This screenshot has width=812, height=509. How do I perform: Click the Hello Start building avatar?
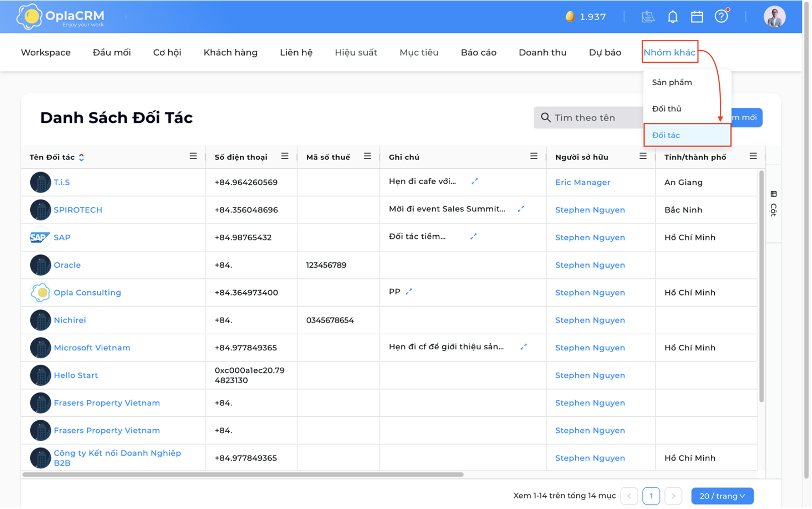point(40,375)
